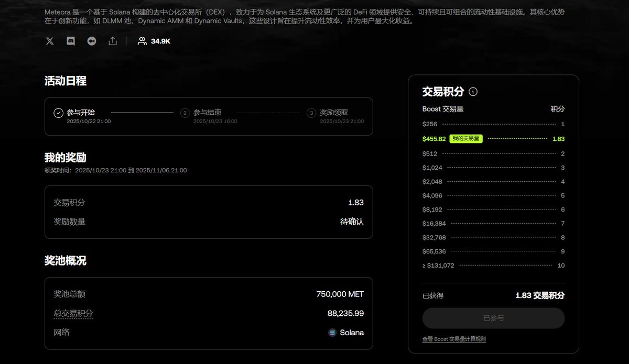Open the Medium social icon
The height and width of the screenshot is (364, 629).
pos(92,41)
